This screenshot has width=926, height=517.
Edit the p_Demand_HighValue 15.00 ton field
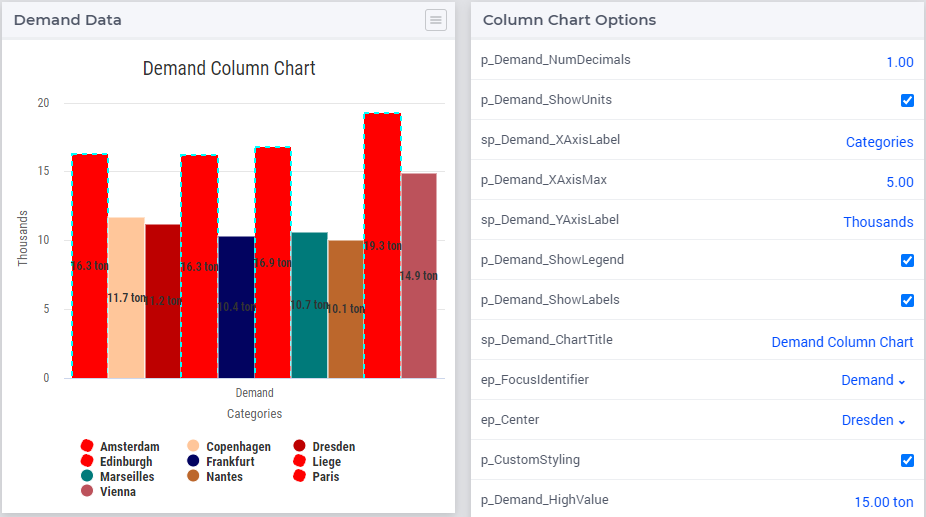pyautogui.click(x=883, y=502)
